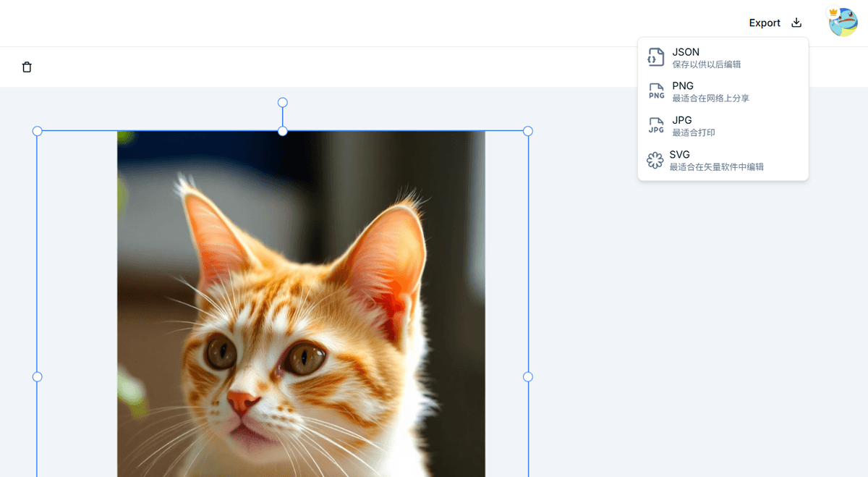Choose PNG 最适合在网络上分享 option

[x=710, y=92]
